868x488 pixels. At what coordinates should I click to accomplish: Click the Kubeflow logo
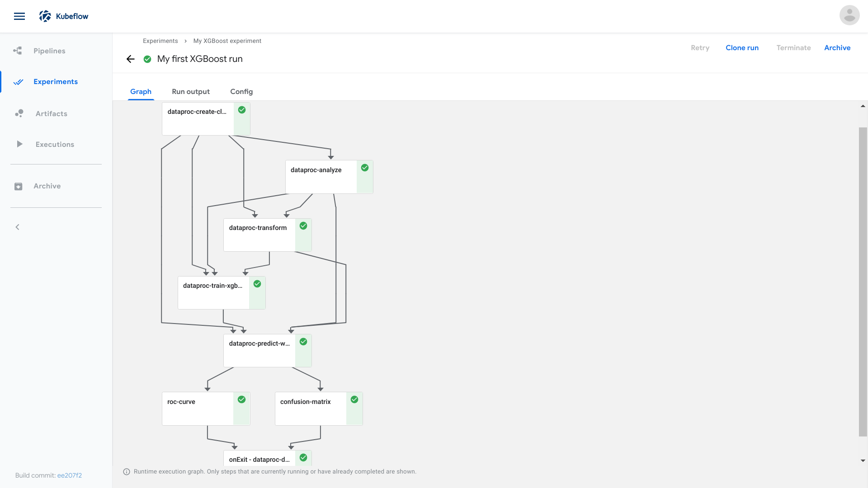[46, 16]
